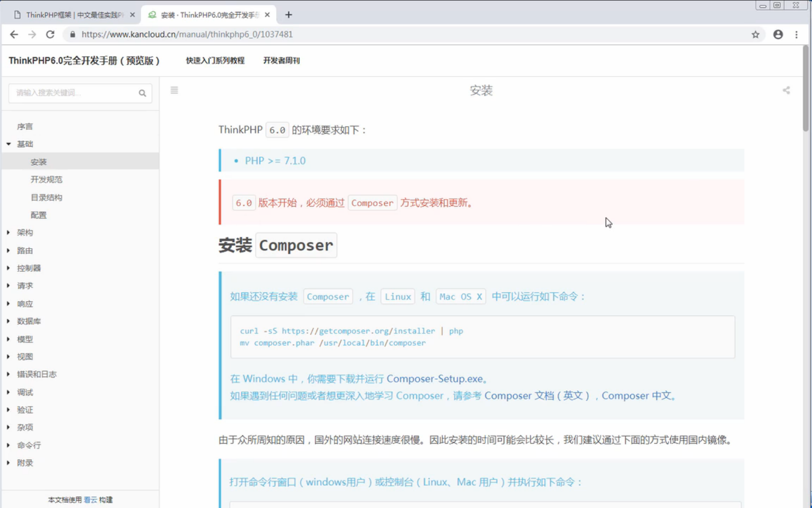Expand the 视图 section arrow
This screenshot has width=812, height=508.
[8, 357]
